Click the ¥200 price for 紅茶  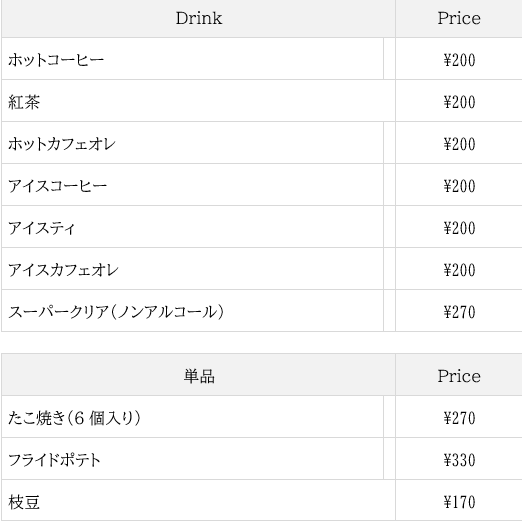click(459, 102)
